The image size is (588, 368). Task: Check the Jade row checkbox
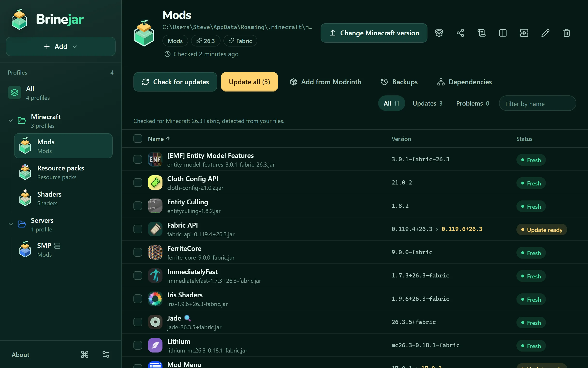(x=138, y=322)
